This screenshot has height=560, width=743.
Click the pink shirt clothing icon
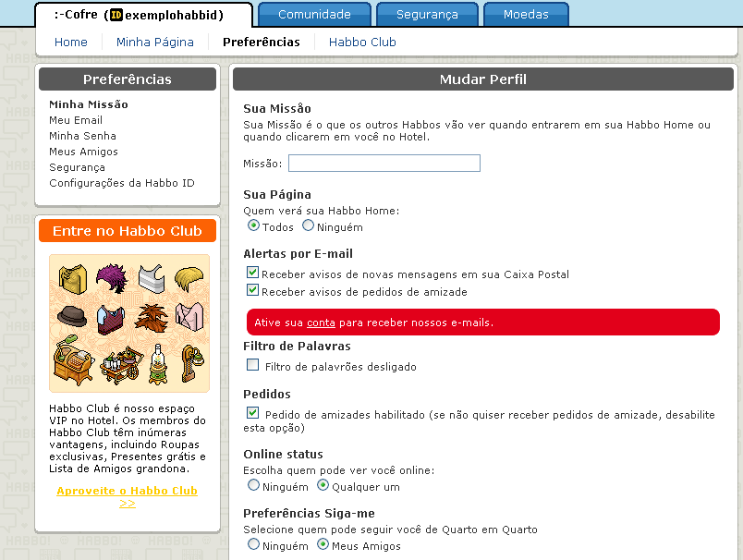point(189,316)
